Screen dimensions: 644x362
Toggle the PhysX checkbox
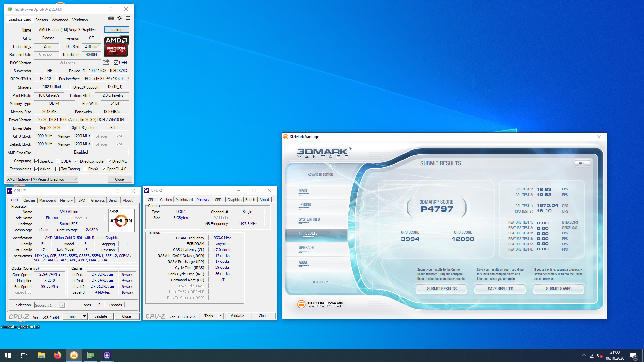click(x=85, y=169)
